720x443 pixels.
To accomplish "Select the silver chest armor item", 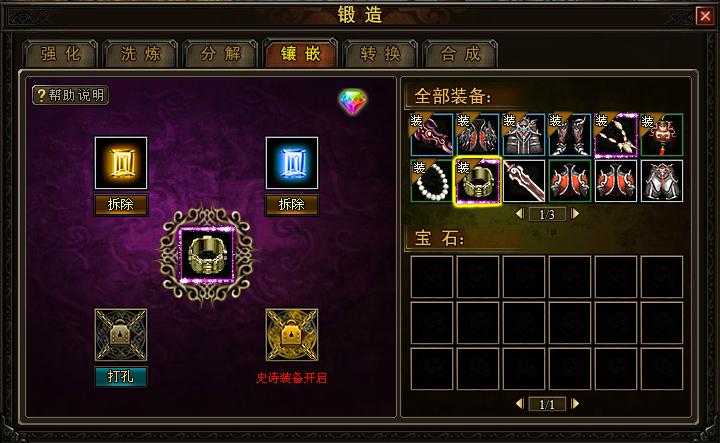I will (662, 181).
